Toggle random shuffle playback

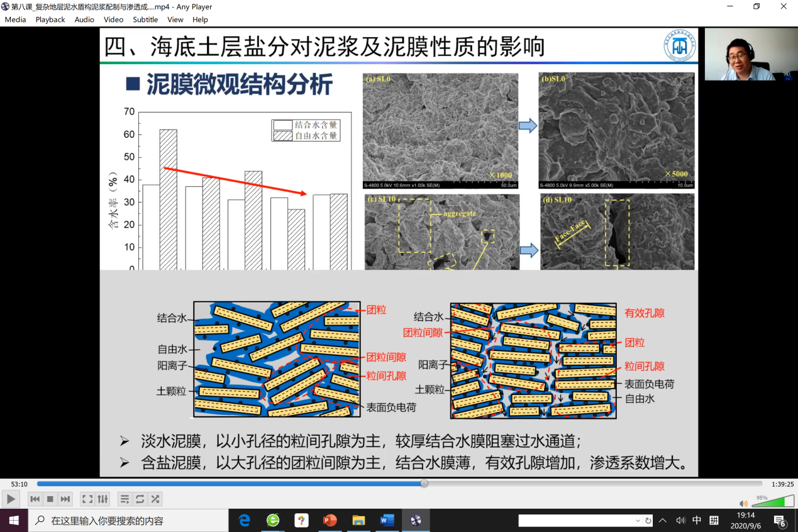click(x=155, y=499)
